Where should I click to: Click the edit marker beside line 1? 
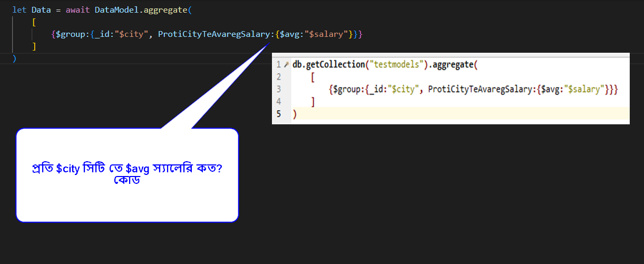pyautogui.click(x=286, y=65)
